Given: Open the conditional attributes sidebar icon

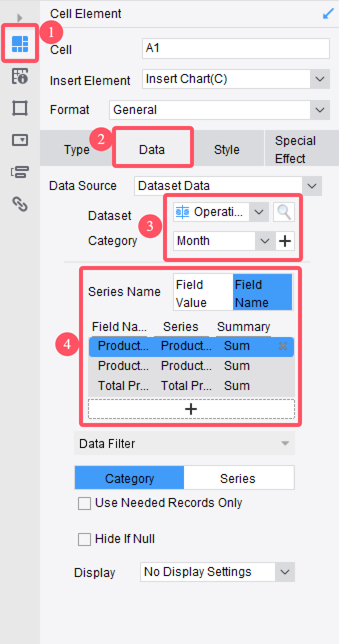Looking at the screenshot, I should pos(20,172).
